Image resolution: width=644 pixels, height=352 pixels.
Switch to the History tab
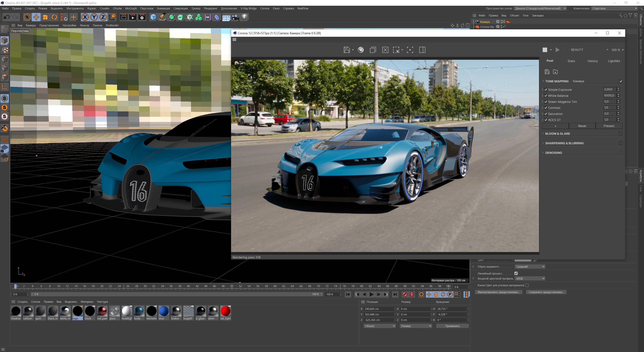pos(592,61)
